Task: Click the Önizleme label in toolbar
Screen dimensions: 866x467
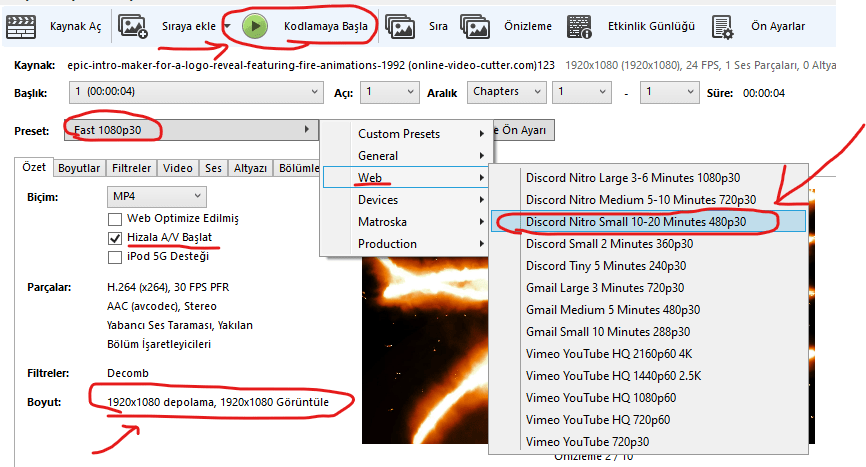Action: pyautogui.click(x=528, y=26)
